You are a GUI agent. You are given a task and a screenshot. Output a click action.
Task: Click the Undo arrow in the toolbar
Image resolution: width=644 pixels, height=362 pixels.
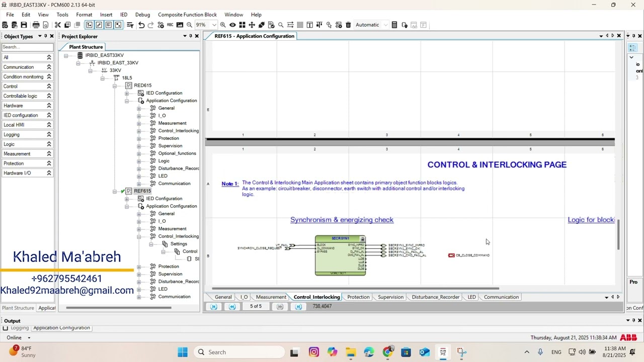141,25
